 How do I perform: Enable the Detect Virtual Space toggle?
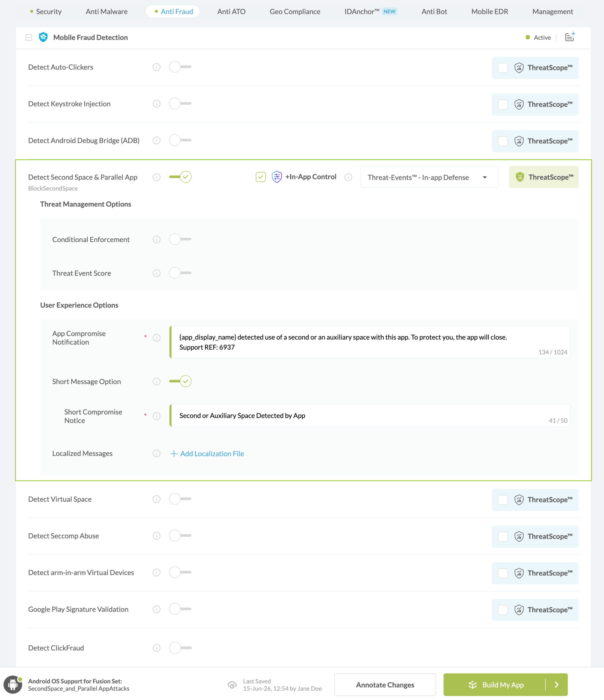pos(180,499)
